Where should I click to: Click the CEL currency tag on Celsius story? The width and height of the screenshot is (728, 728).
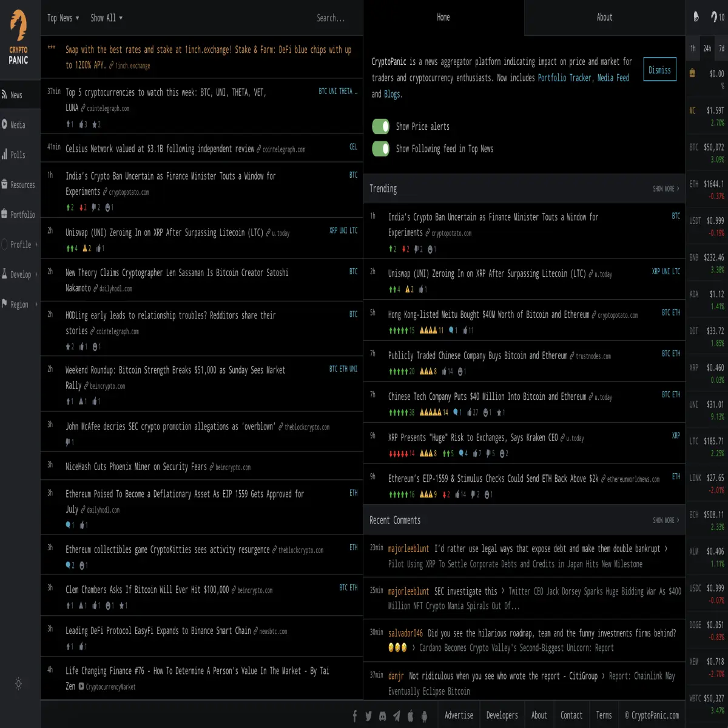coord(353,146)
